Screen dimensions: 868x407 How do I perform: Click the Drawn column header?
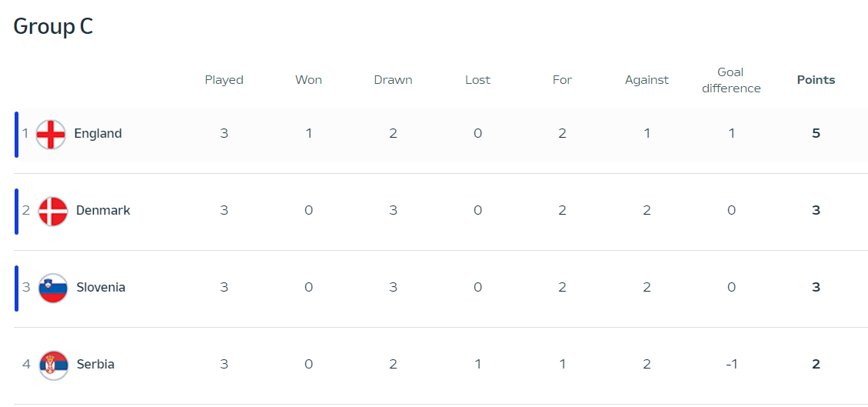pyautogui.click(x=393, y=80)
